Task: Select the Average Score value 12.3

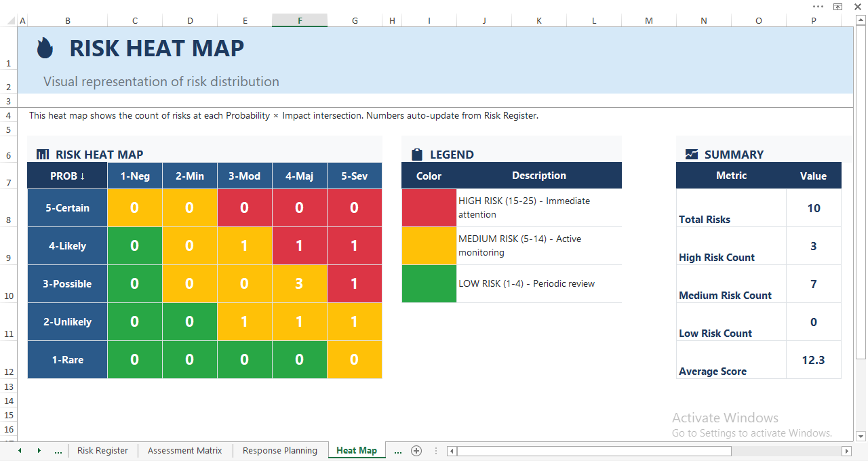Action: [x=814, y=360]
